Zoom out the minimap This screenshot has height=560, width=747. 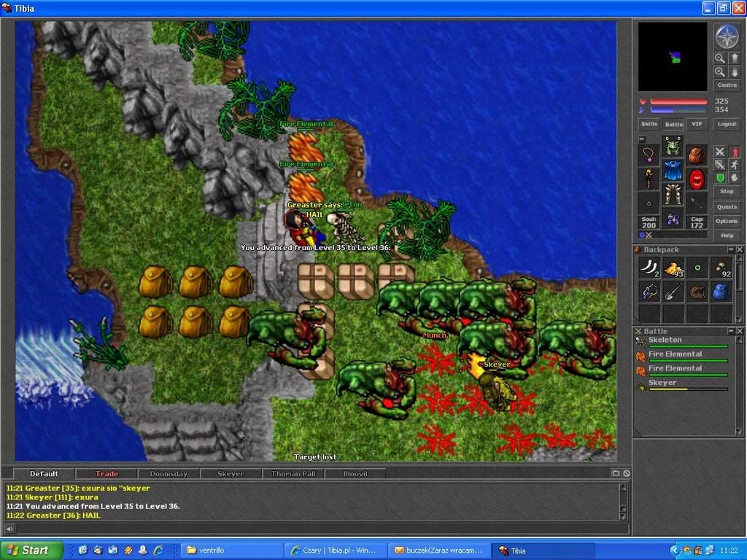click(x=719, y=58)
